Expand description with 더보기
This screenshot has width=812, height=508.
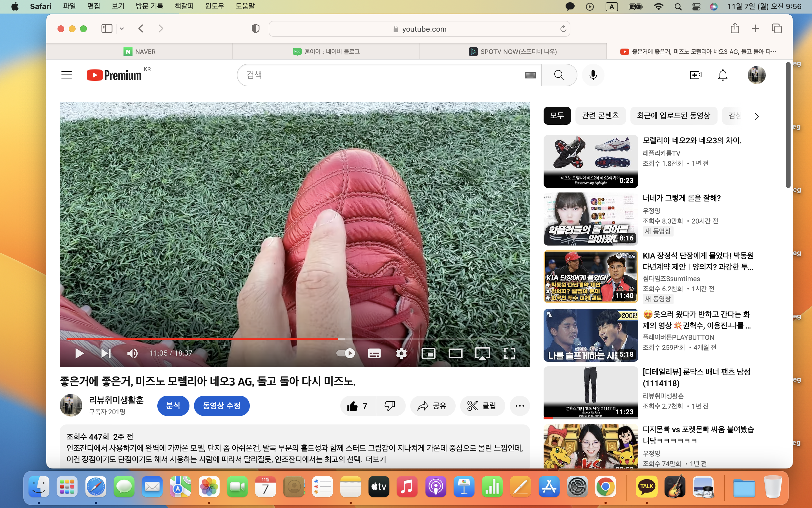point(376,459)
